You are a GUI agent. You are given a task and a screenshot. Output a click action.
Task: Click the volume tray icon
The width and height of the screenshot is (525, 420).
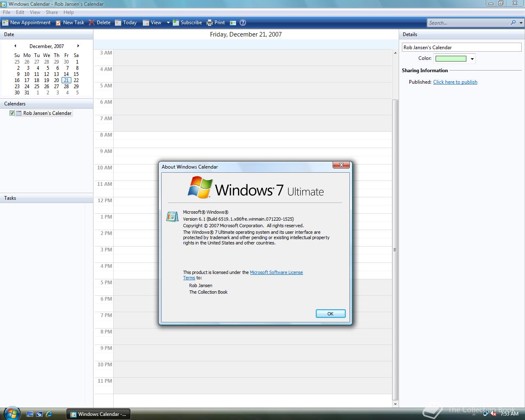tap(493, 414)
